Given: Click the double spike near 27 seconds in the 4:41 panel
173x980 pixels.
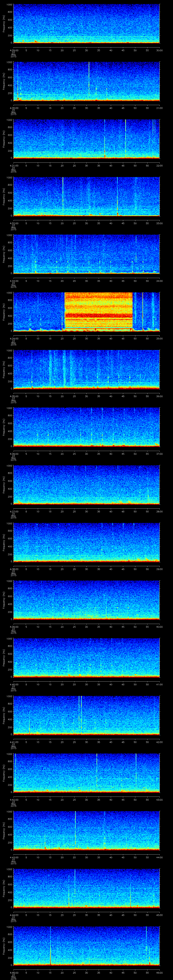Looking at the screenshot, I should [x=80, y=712].
